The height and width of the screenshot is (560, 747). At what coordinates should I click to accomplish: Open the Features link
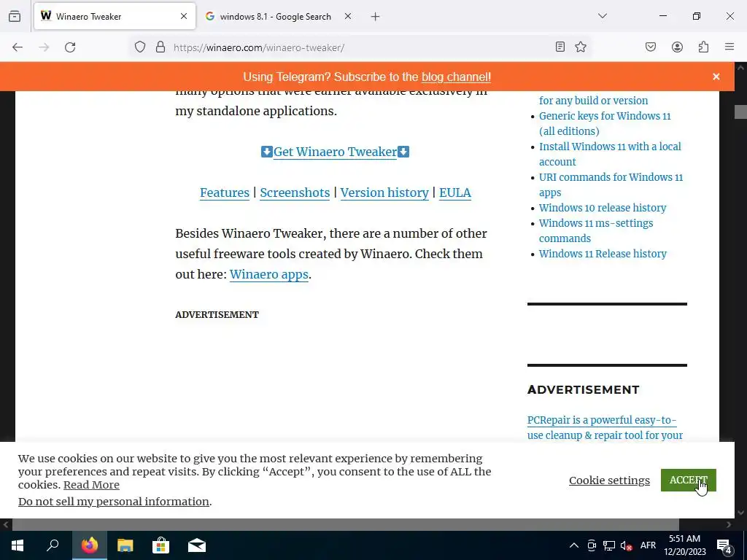[225, 192]
